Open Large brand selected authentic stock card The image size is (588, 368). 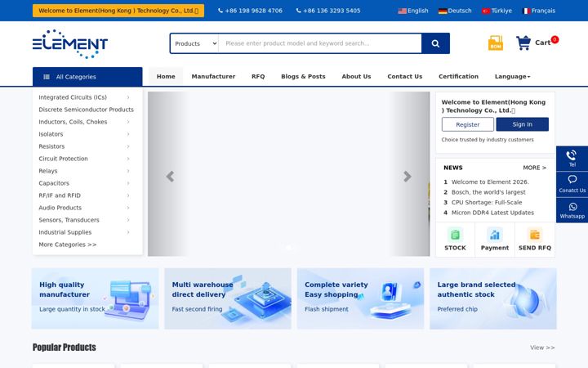493,298
